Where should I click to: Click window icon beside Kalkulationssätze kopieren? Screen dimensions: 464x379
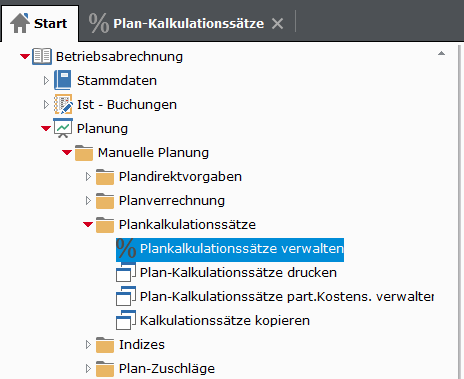tap(126, 320)
